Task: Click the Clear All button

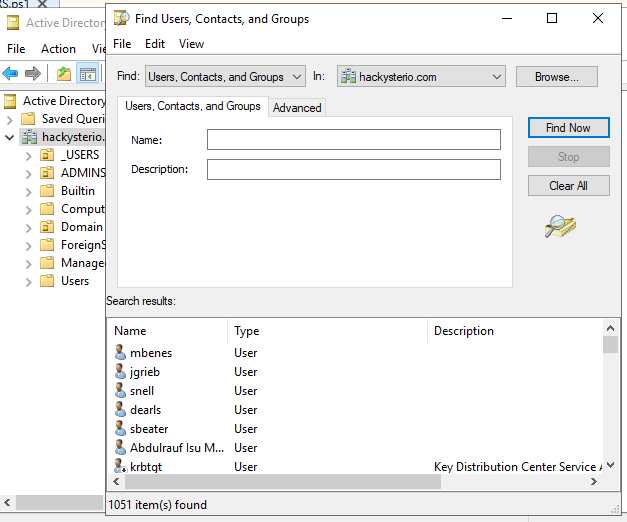Action: [568, 186]
